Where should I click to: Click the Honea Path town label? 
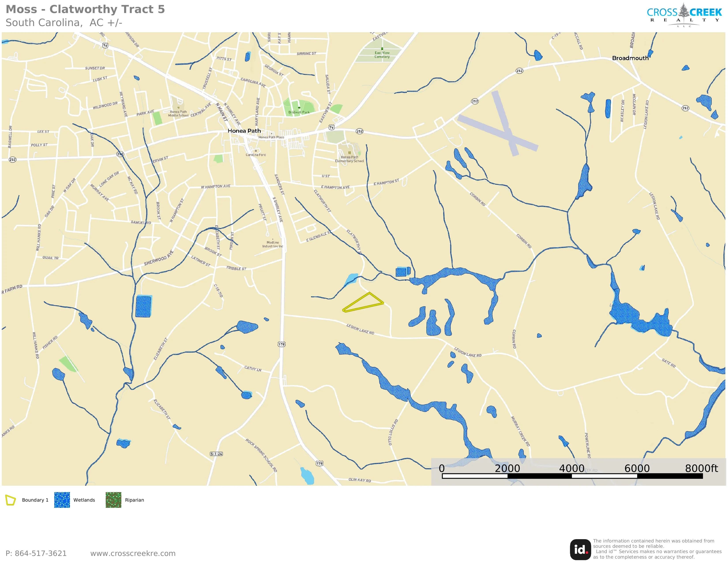click(244, 131)
